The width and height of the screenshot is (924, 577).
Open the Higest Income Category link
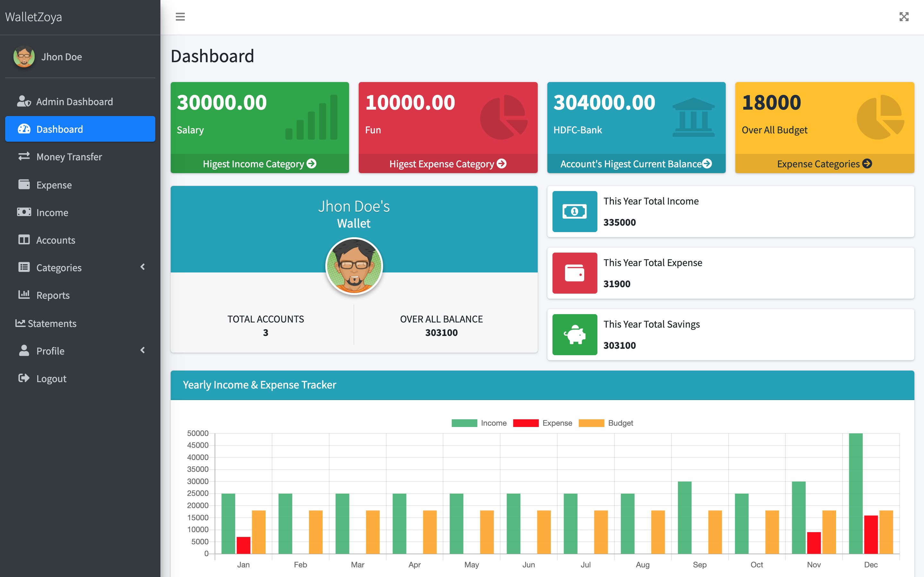(x=259, y=164)
